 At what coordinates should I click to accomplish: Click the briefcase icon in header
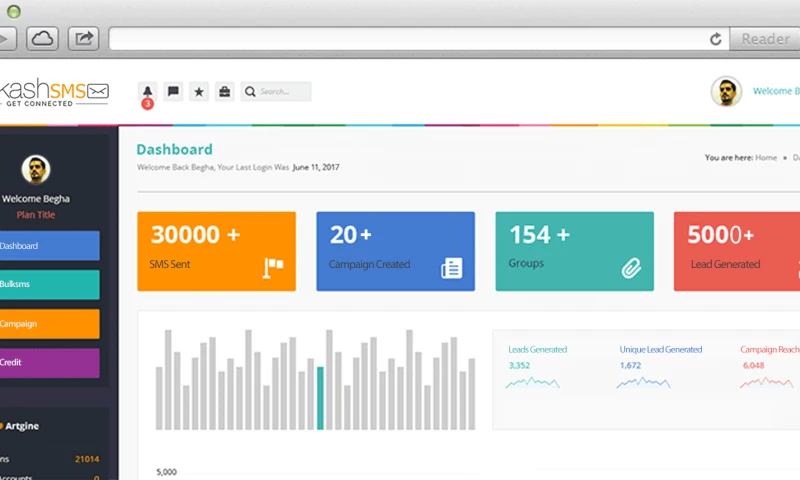225,92
